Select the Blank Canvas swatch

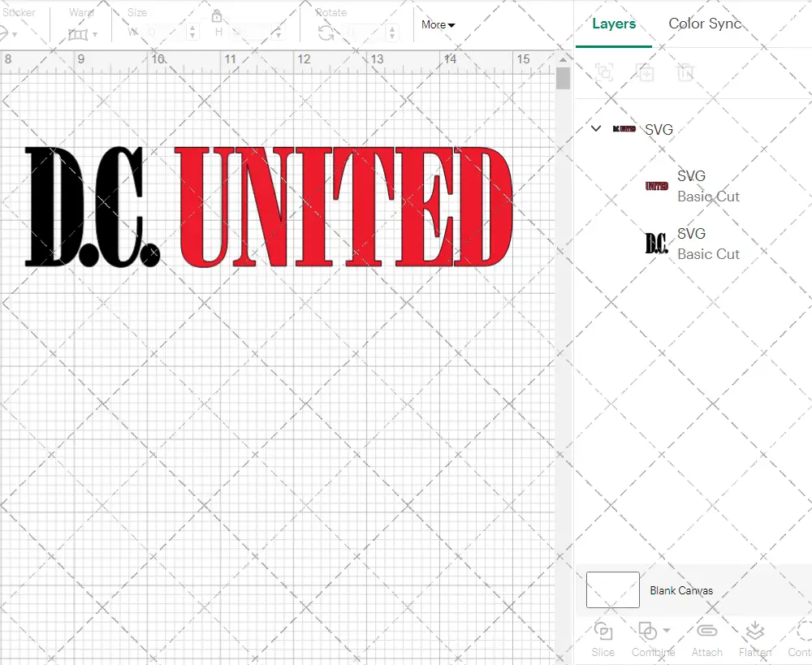[x=612, y=590]
